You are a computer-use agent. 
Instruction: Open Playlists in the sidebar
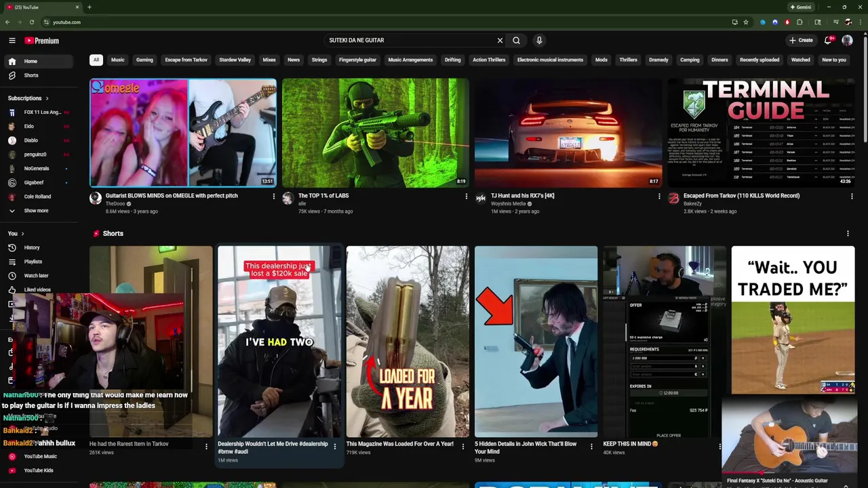(x=39, y=262)
